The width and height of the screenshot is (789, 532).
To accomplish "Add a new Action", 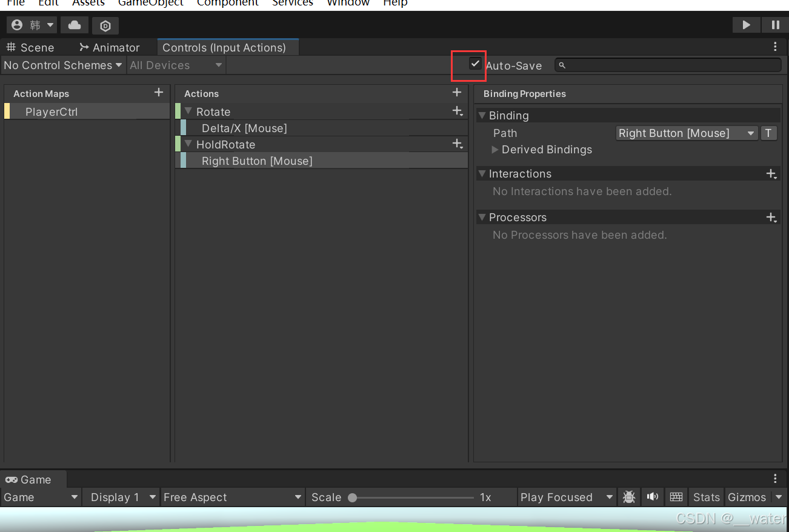I will [457, 93].
